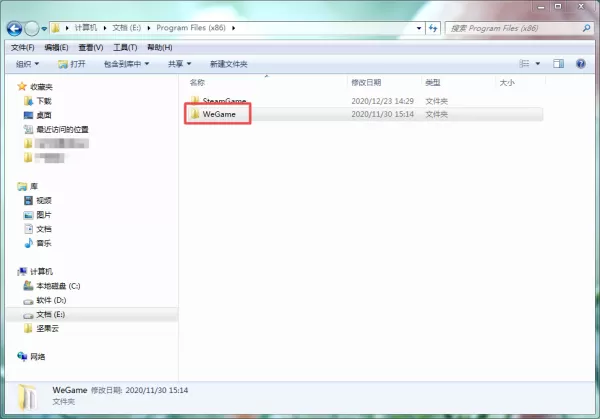Click the 打开 toolbar button
The width and height of the screenshot is (600, 419).
(x=72, y=64)
